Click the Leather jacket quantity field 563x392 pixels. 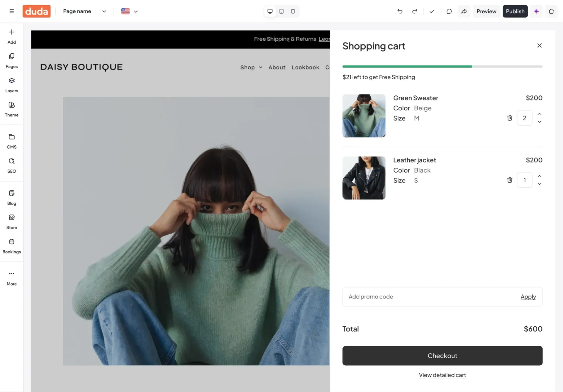coord(525,180)
